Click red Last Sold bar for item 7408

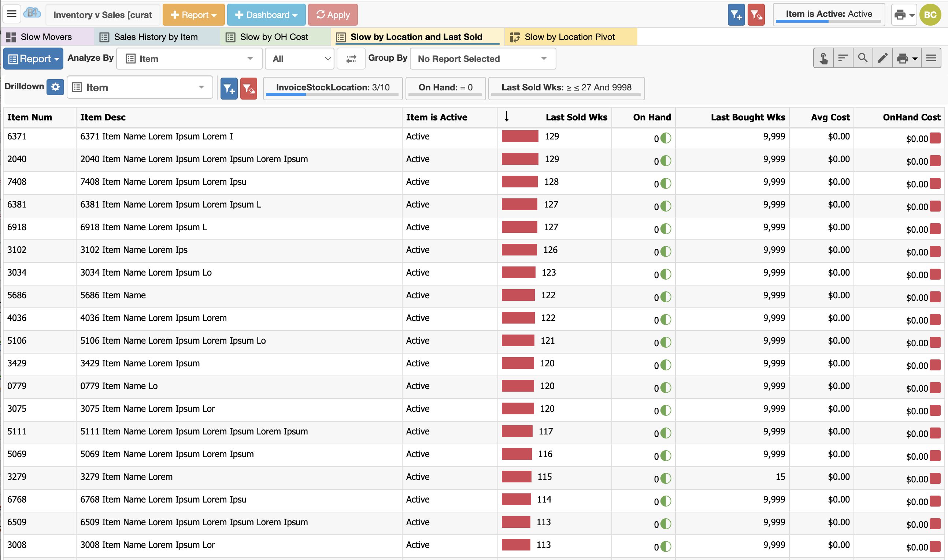click(519, 182)
